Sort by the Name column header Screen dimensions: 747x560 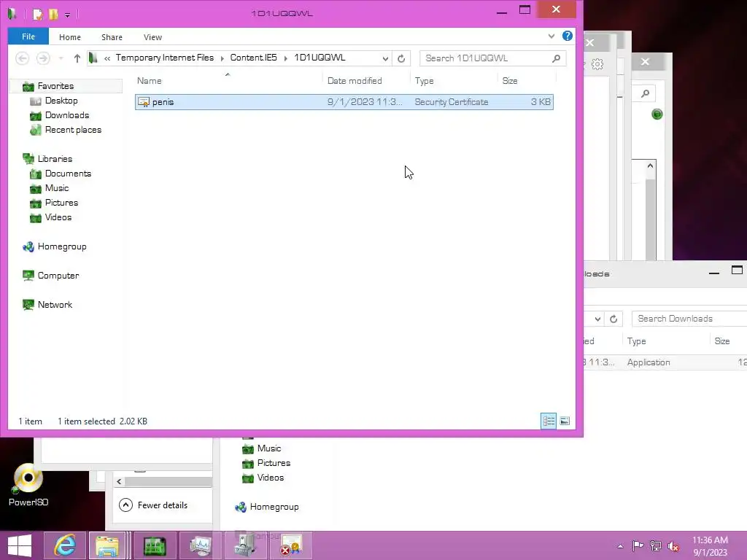coord(149,81)
